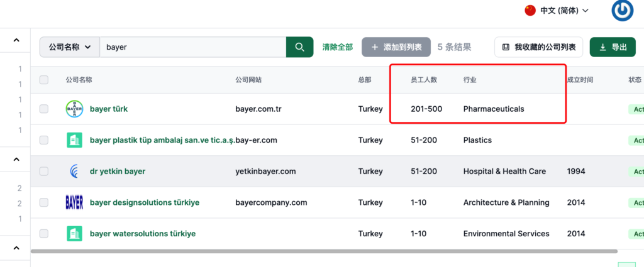Click the horizontal table scrollbar

click(x=324, y=251)
